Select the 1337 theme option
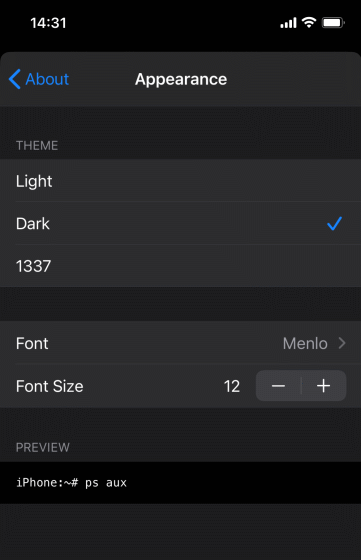 tap(180, 266)
